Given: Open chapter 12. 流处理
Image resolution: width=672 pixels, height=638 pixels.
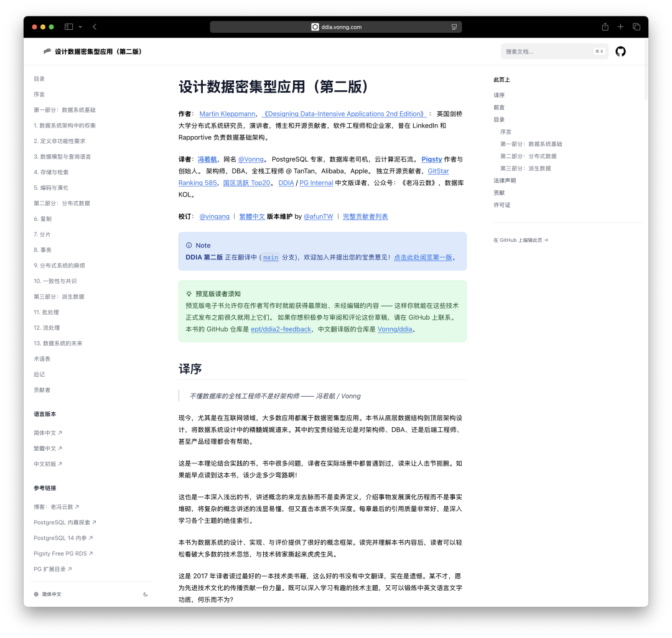Looking at the screenshot, I should coord(46,328).
